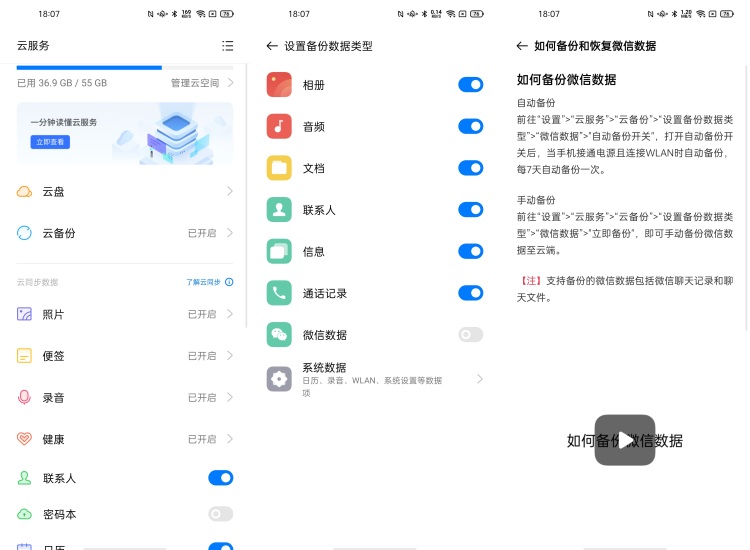Screen dimensions: 750x550
Task: Enable 密码本 cloud sync switch
Action: point(221,514)
